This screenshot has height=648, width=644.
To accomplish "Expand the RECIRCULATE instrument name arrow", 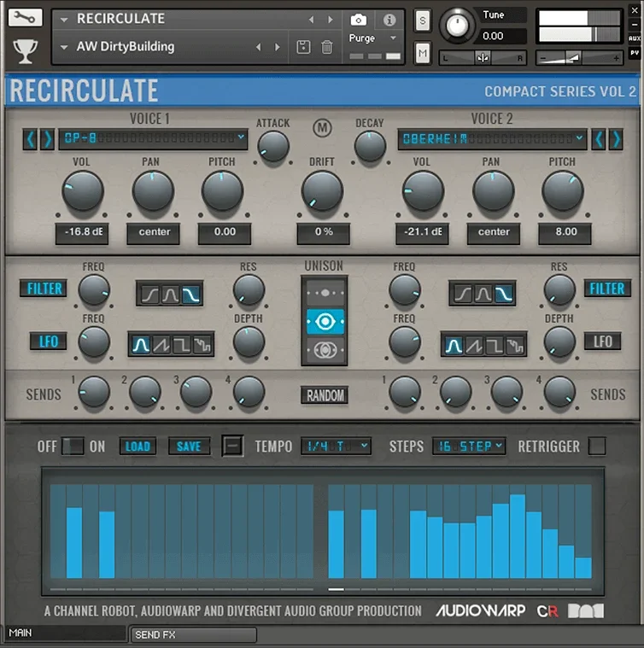I will [x=64, y=20].
